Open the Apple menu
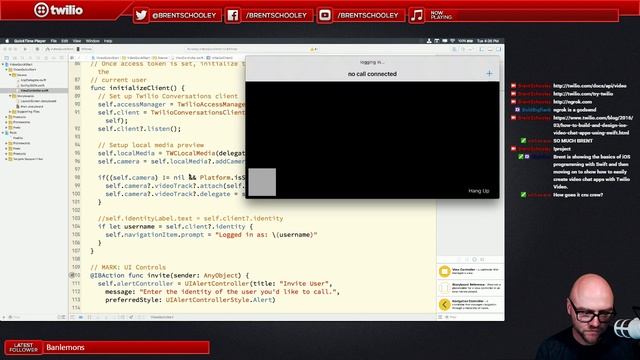Screen dimensions: 640x360 [x=7, y=41]
